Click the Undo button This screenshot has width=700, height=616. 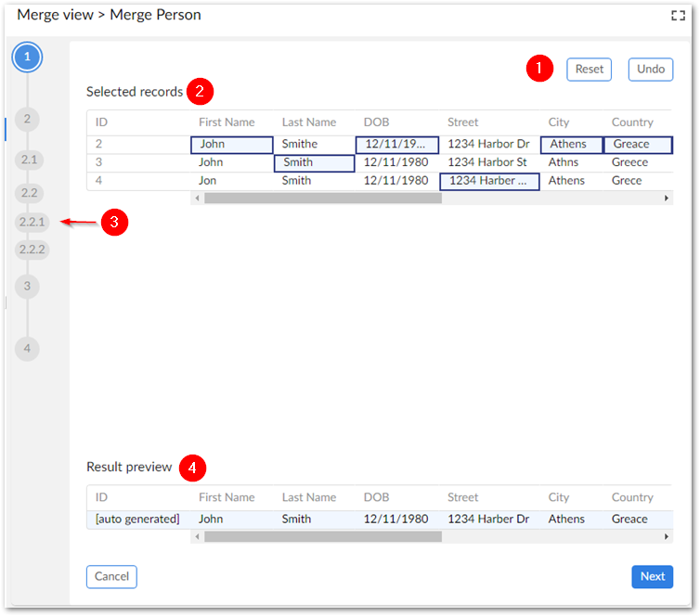tap(651, 69)
